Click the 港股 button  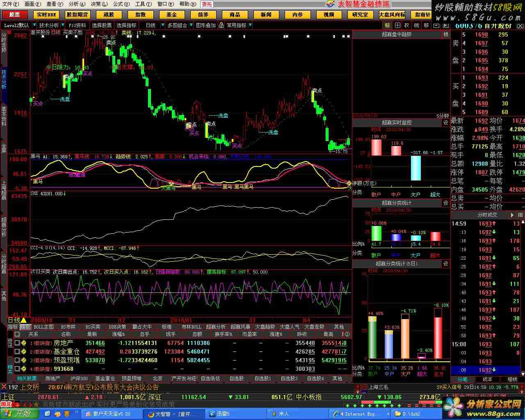pos(109,14)
